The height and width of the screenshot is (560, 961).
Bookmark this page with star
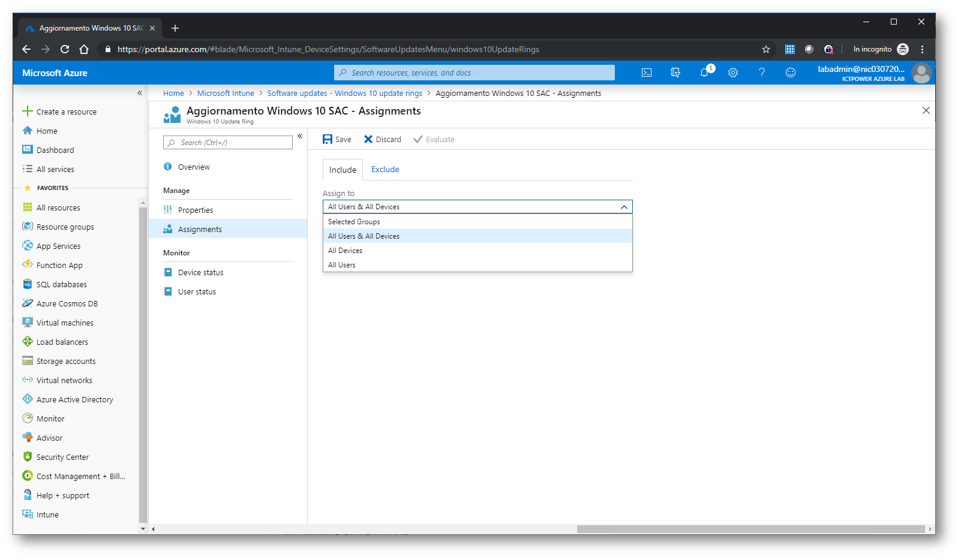765,49
